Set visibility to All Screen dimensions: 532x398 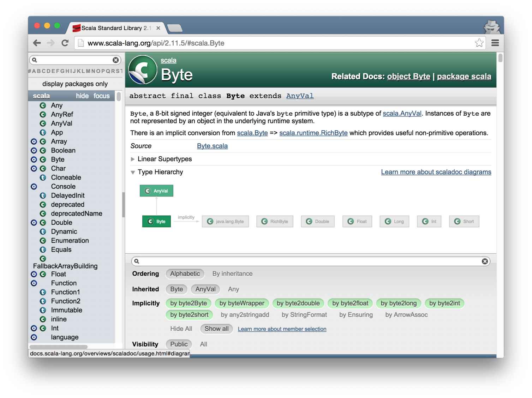[204, 344]
